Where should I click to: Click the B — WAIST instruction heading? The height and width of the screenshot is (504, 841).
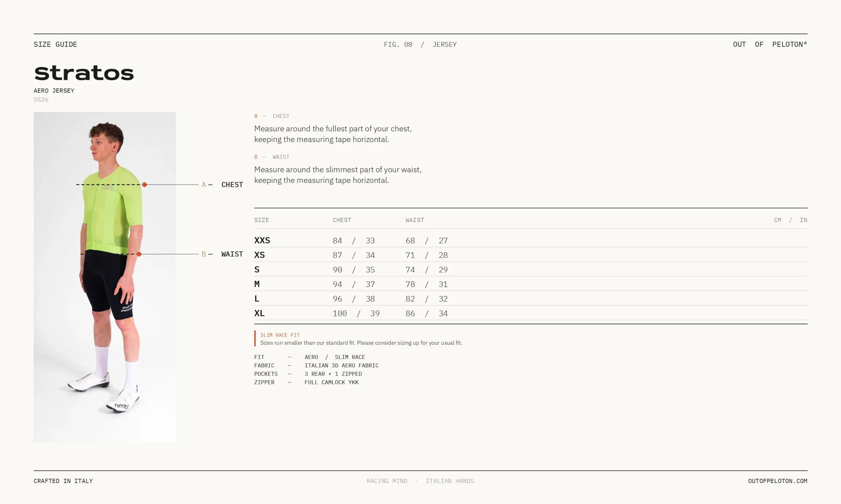pyautogui.click(x=272, y=157)
